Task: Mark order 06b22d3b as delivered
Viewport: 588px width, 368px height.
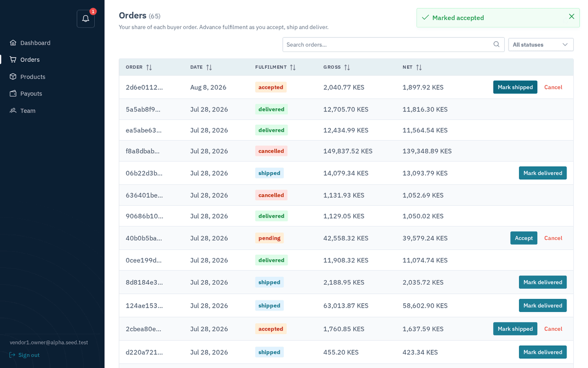Action: (x=543, y=173)
